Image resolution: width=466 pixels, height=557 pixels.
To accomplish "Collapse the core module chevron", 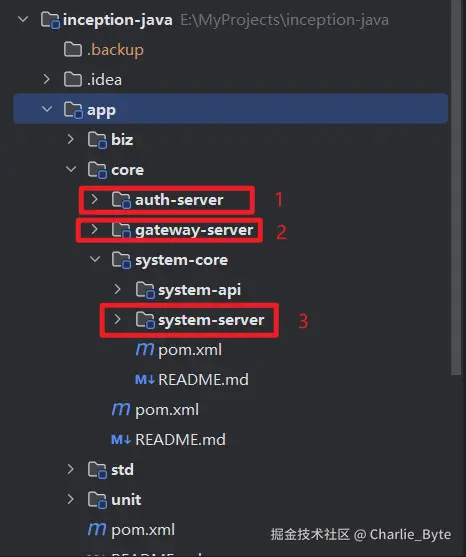I will coord(71,169).
